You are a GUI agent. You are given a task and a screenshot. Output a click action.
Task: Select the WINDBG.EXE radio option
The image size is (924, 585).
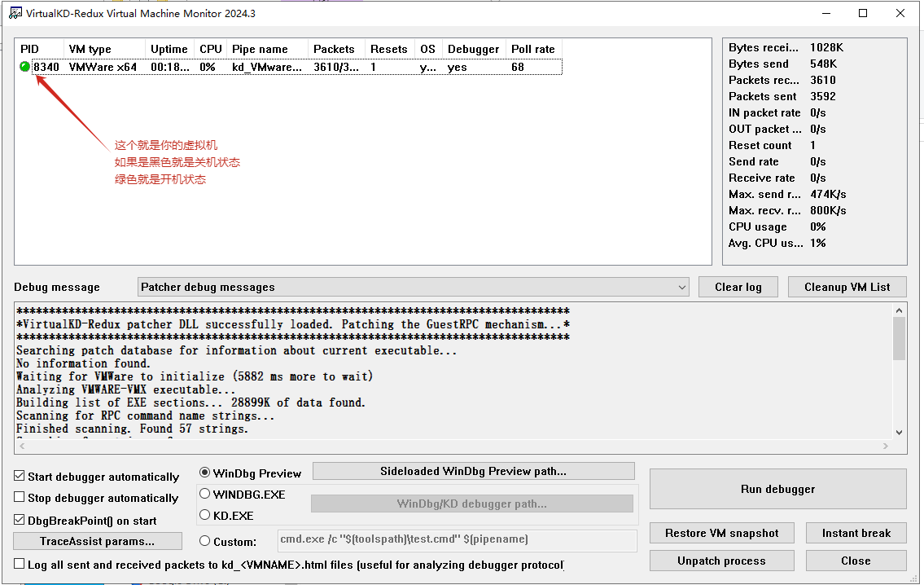[205, 494]
